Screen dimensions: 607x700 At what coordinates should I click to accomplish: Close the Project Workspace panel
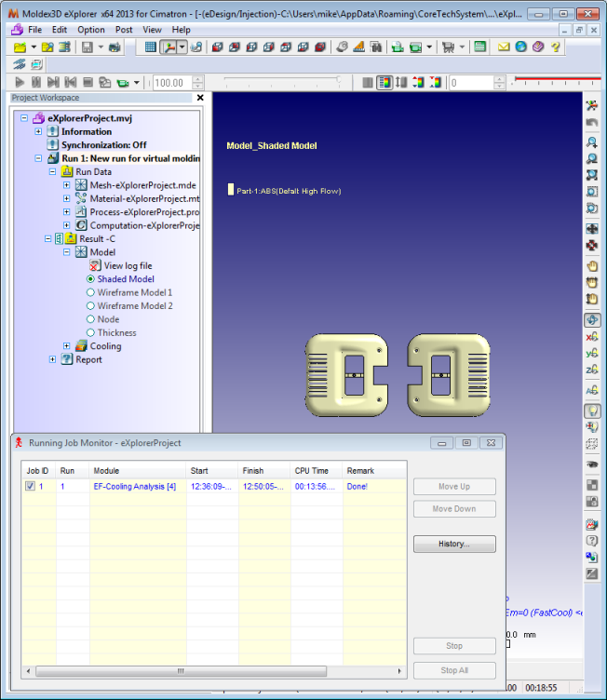click(200, 98)
